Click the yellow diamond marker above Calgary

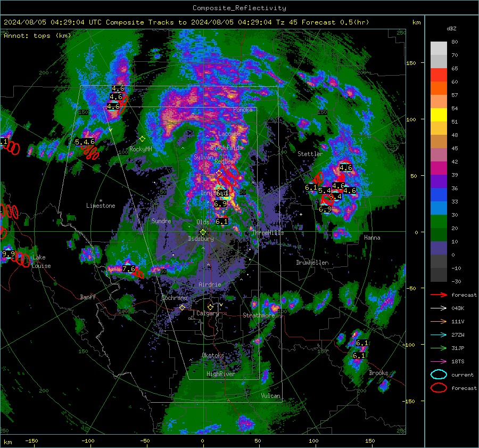(x=210, y=307)
